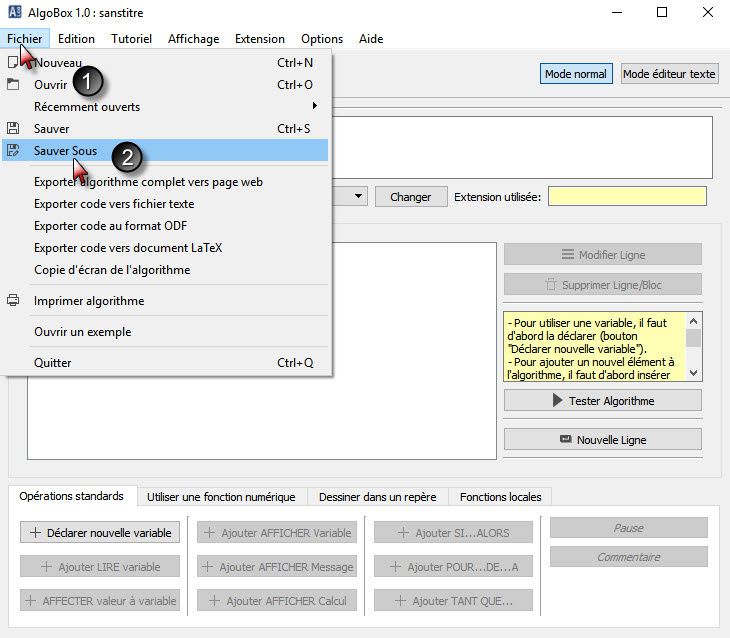
Task: Open the Extension menu
Action: 260,39
